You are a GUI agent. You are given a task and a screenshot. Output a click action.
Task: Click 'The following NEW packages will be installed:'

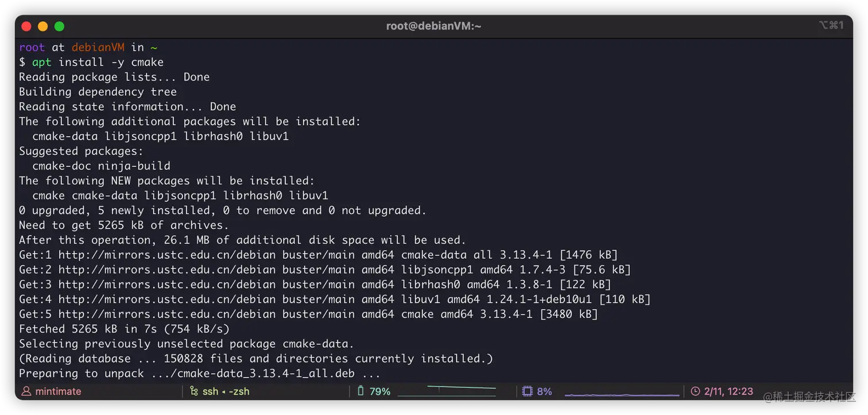coord(167,181)
